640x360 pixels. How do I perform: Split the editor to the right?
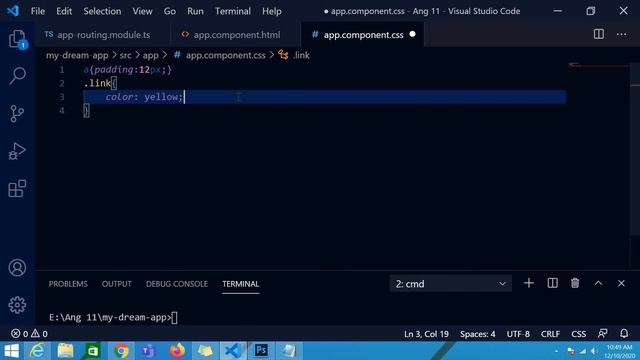point(598,34)
